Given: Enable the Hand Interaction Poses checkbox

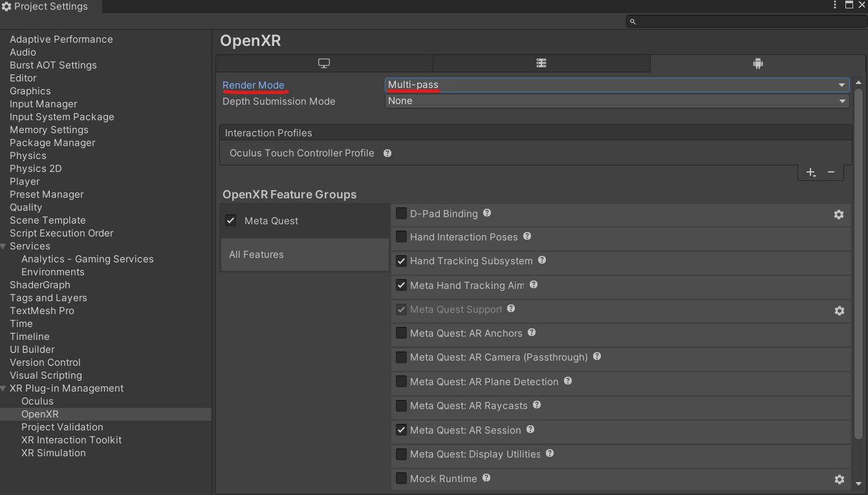Looking at the screenshot, I should coord(402,237).
